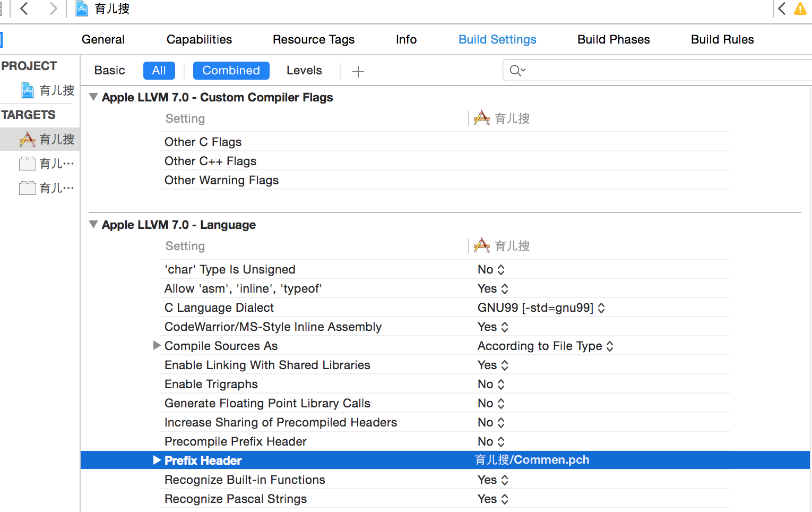The image size is (812, 512).
Task: Collapse Apple LLVM 7.0 - Custom Compiler Flags section
Action: [x=93, y=97]
